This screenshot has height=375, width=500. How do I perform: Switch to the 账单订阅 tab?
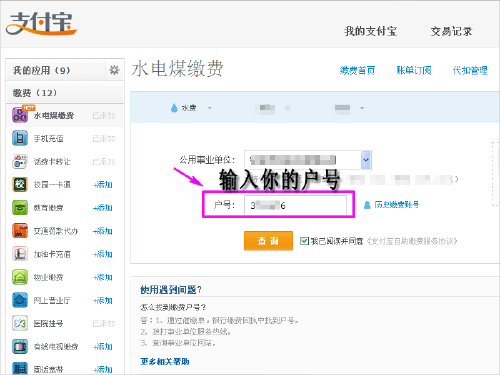414,70
